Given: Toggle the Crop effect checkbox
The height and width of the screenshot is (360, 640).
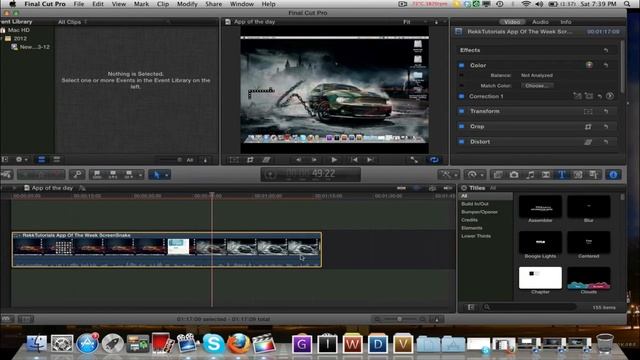Looking at the screenshot, I should (x=462, y=127).
